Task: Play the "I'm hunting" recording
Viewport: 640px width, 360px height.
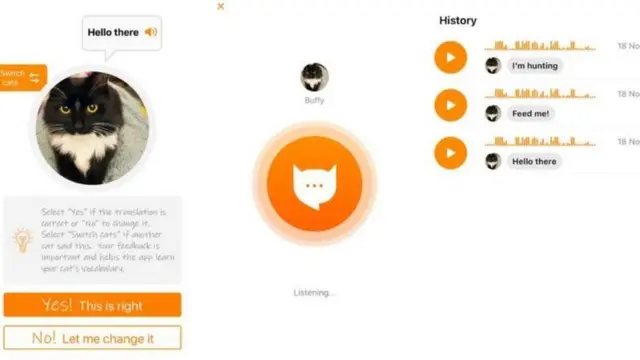Action: 451,58
